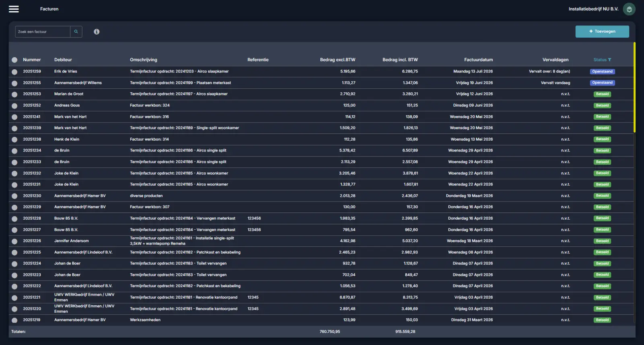Click the yellow vertical scrollbar thumb

click(x=634, y=87)
